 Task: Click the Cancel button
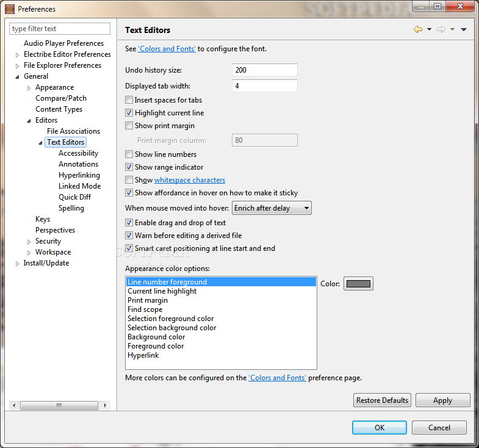(439, 427)
